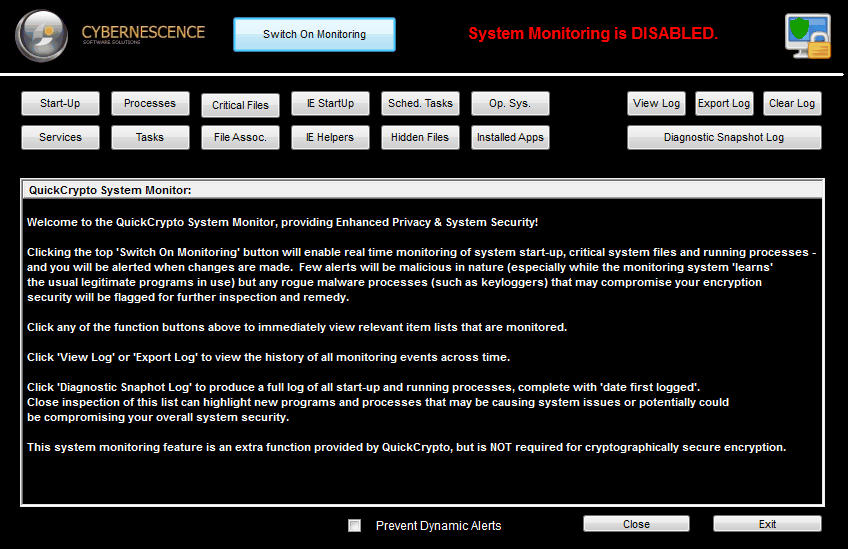View File Assoc. list

pyautogui.click(x=240, y=137)
